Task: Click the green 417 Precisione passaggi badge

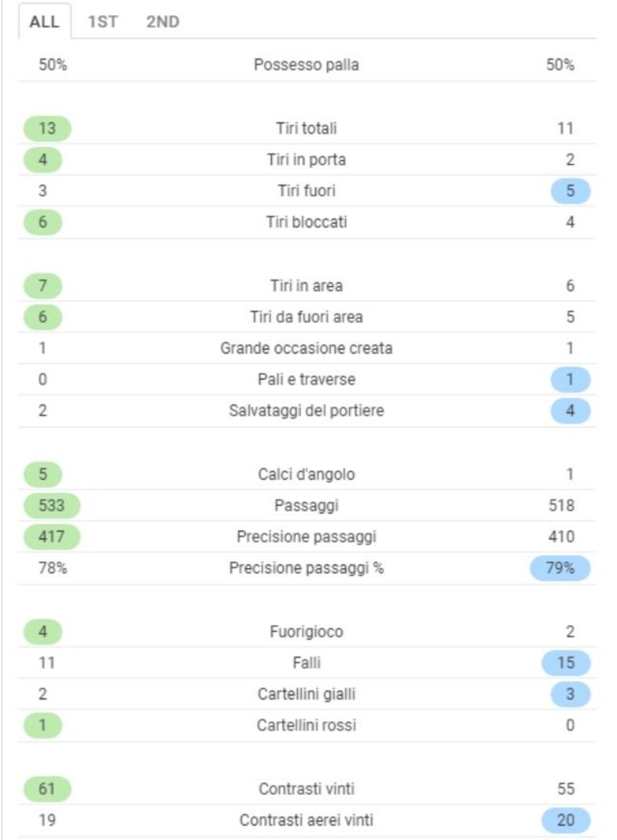Action: coord(51,537)
